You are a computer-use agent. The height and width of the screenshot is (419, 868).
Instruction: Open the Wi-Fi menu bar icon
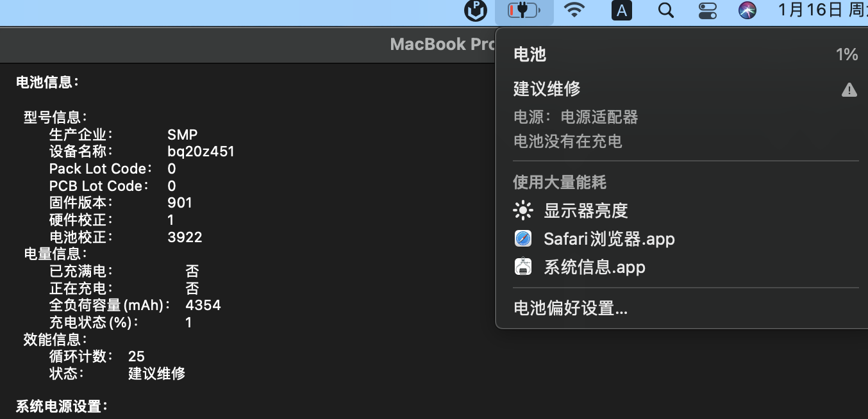pyautogui.click(x=575, y=11)
